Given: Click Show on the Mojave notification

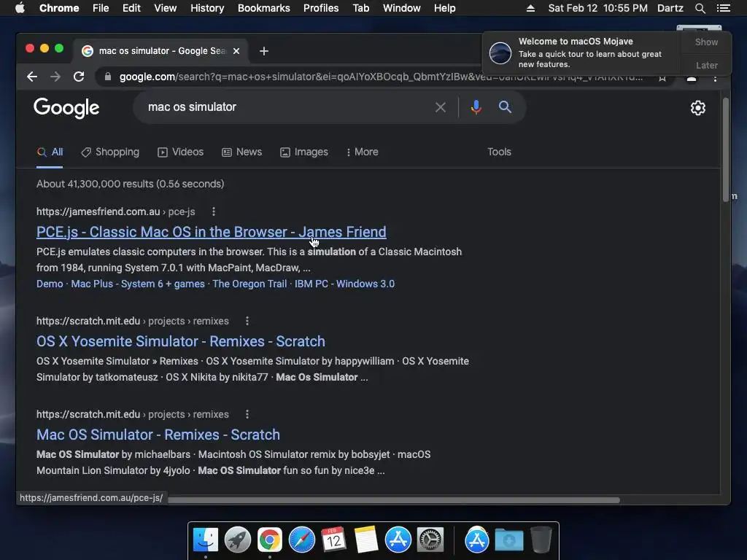Looking at the screenshot, I should 706,42.
